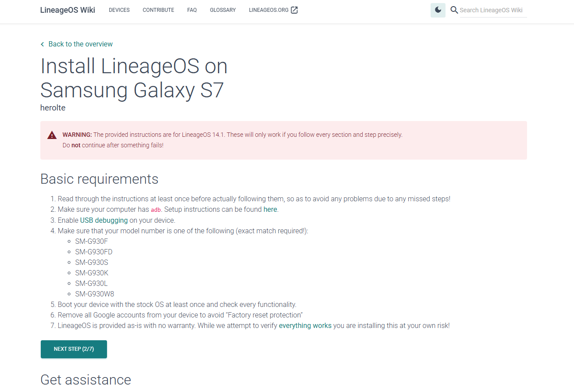Viewport: 574px width, 392px height.
Task: Click the model number SM-G930S
Action: (92, 262)
